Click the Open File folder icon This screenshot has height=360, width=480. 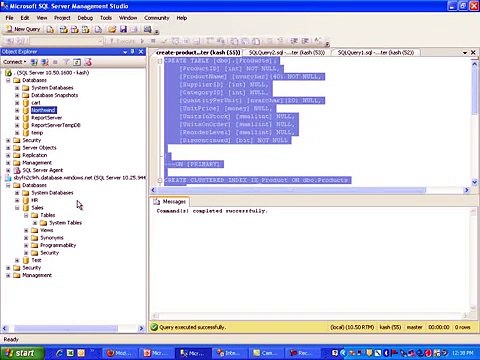[x=112, y=29]
